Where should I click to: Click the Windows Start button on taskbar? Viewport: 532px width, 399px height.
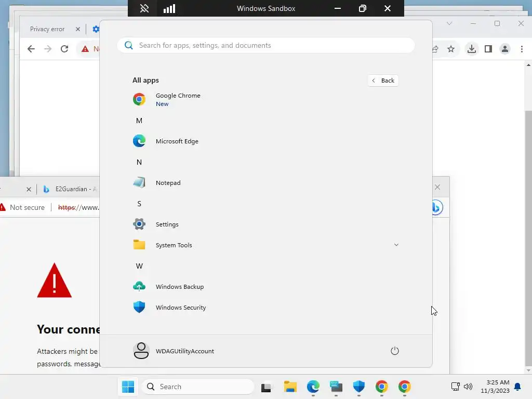click(x=128, y=387)
